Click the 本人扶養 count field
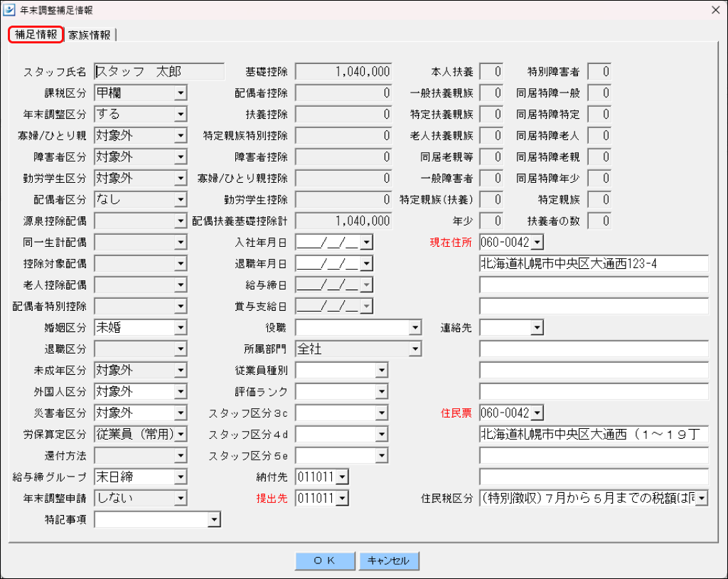Image resolution: width=728 pixels, height=579 pixels. click(491, 72)
